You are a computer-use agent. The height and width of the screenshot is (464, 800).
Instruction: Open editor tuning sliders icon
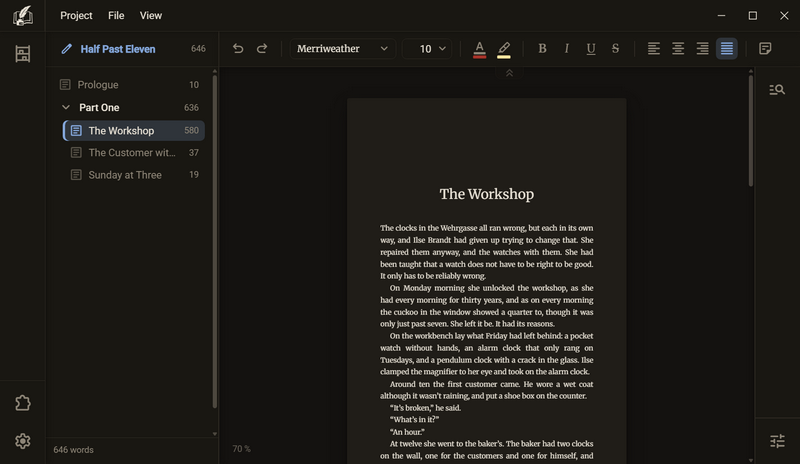coord(777,441)
